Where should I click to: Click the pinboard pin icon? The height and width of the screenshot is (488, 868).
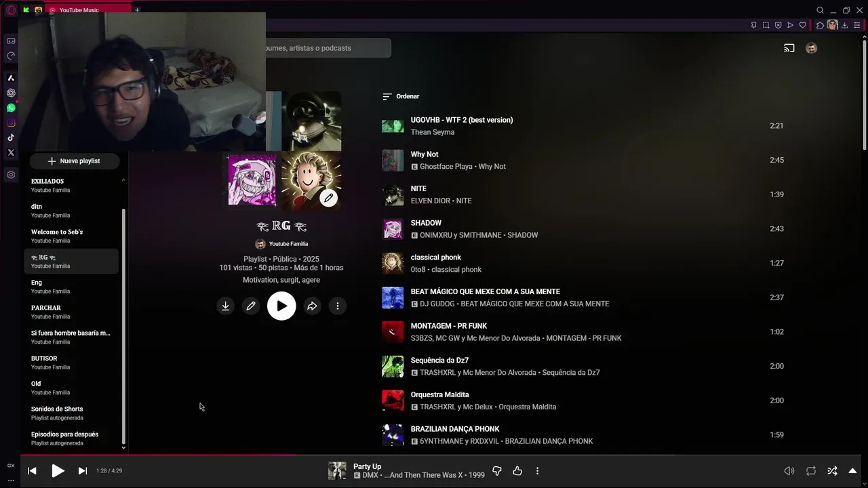point(753,25)
